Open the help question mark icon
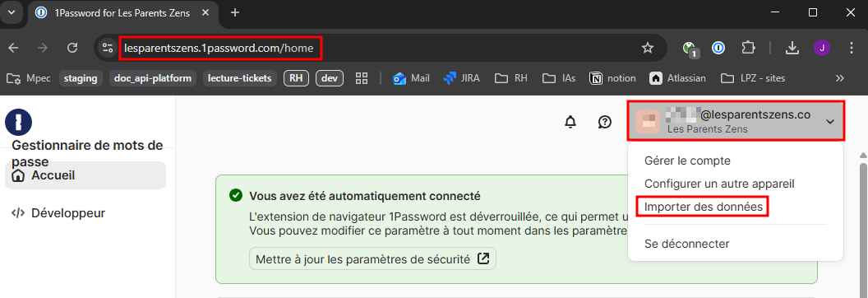The image size is (868, 298). point(605,122)
